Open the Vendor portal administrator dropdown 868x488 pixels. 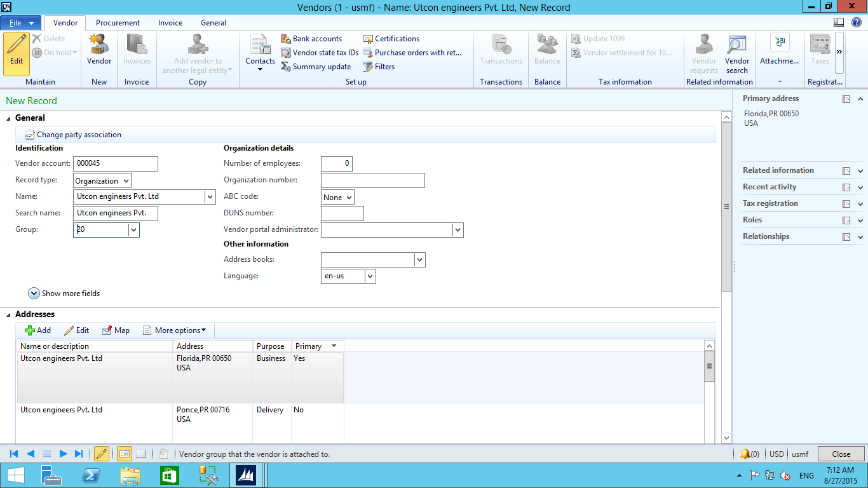[458, 230]
